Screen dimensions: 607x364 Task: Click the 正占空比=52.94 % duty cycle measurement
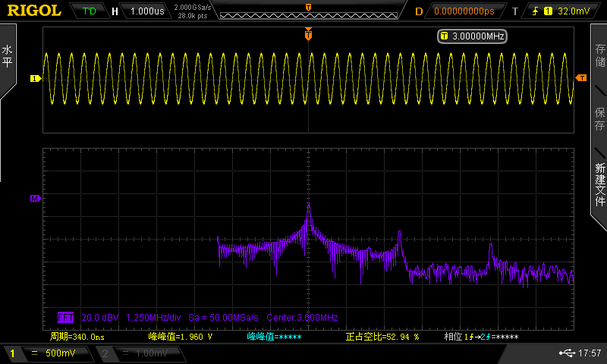pos(382,337)
